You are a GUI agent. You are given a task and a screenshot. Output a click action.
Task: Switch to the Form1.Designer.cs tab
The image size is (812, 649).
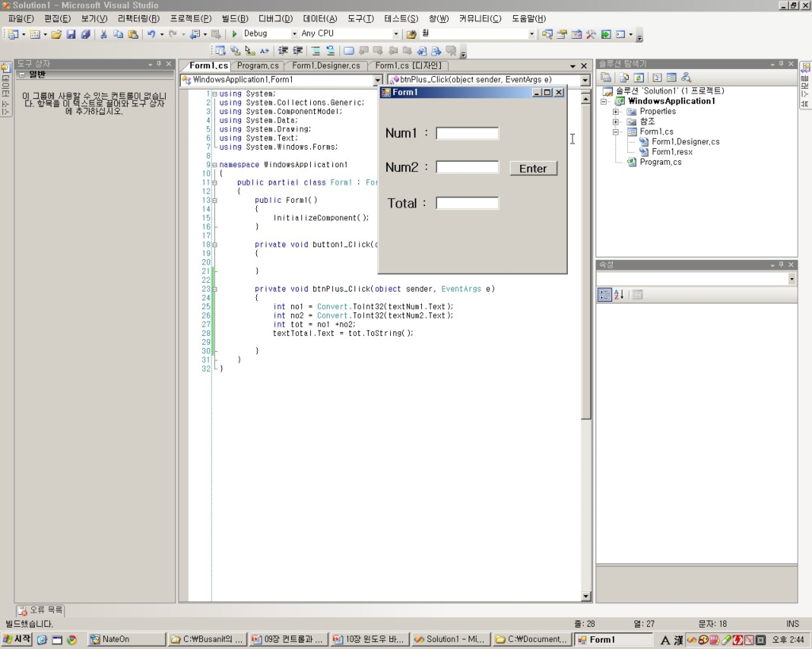click(326, 66)
